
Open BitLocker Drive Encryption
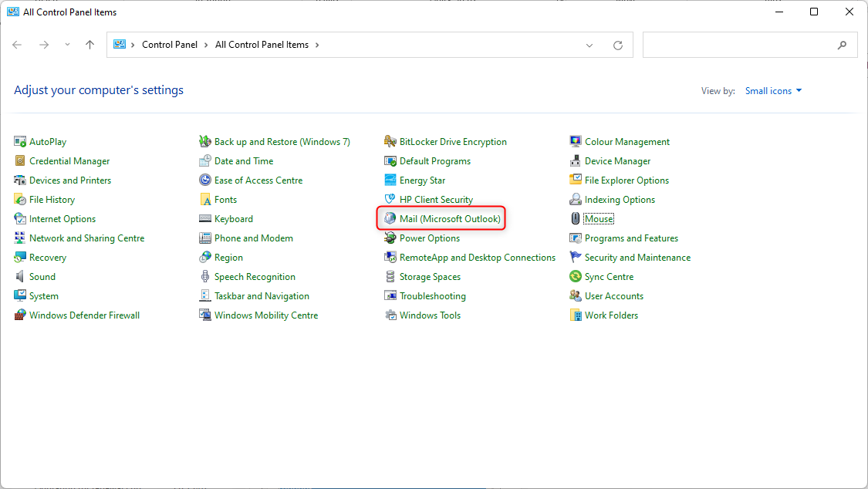point(452,141)
